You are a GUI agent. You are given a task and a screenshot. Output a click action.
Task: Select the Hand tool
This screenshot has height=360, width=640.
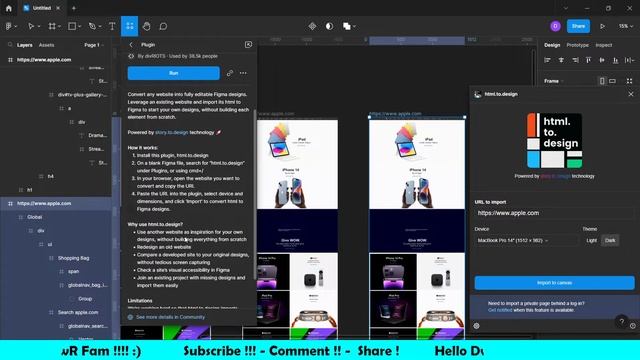coord(147,26)
